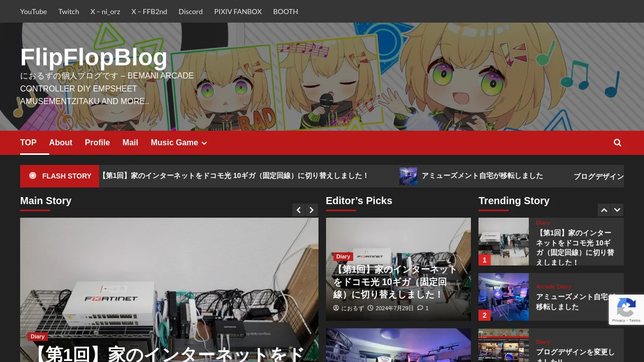Viewport: 644px width, 362px height.
Task: Click the clock icon beside 2024年7月29日
Action: pyautogui.click(x=370, y=308)
